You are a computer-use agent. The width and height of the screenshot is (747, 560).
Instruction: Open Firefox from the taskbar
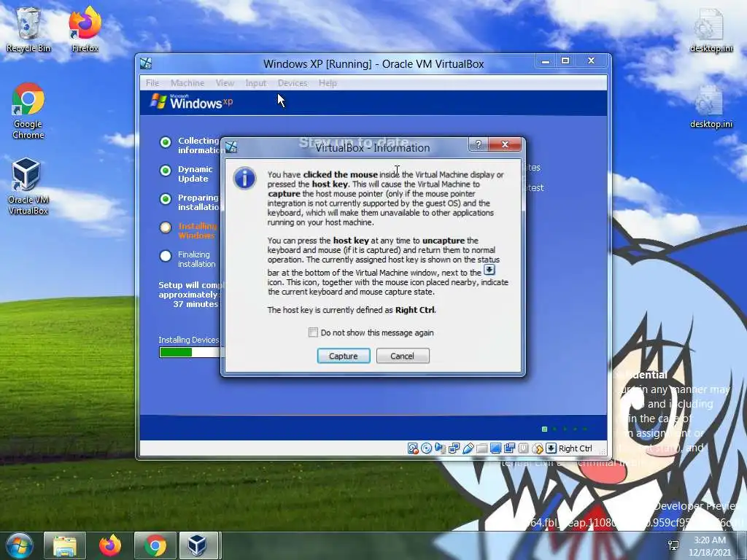[x=110, y=545]
